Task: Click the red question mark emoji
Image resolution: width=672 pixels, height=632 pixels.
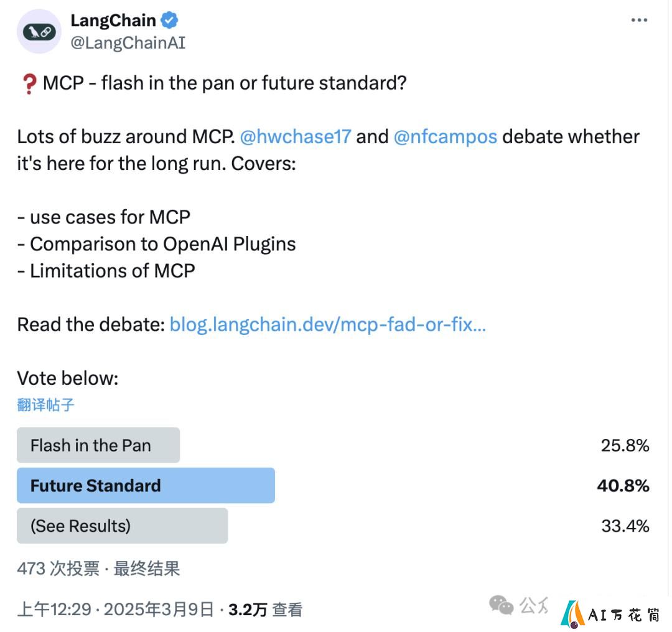Action: pyautogui.click(x=29, y=84)
